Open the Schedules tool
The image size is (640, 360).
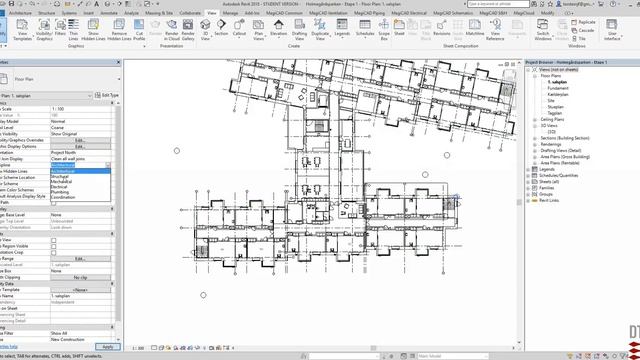click(365, 28)
